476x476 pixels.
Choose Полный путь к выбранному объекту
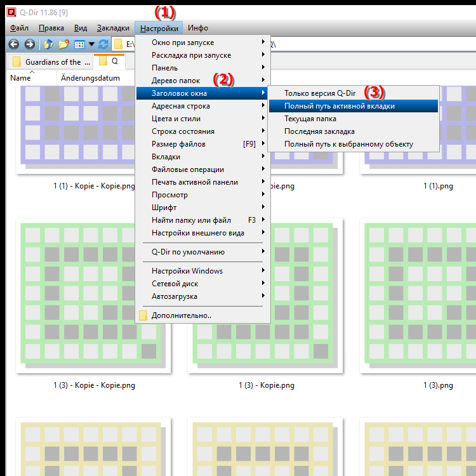tap(354, 144)
